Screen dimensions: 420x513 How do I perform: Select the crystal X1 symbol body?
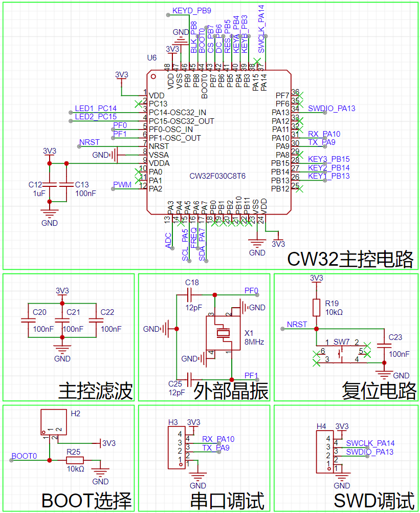(223, 333)
